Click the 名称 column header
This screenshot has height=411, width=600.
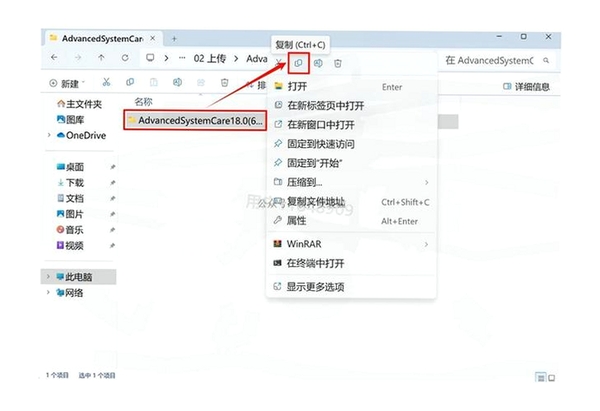click(143, 102)
